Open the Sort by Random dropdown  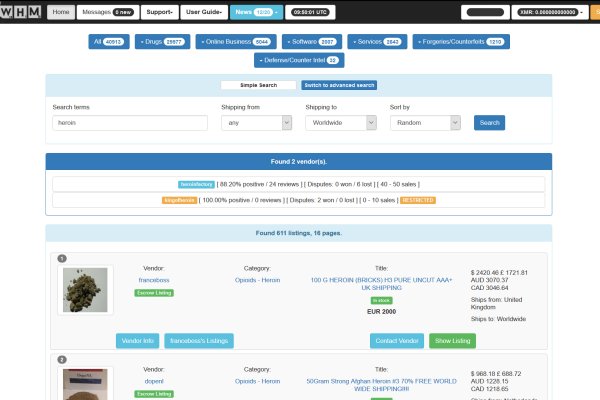[x=425, y=123]
